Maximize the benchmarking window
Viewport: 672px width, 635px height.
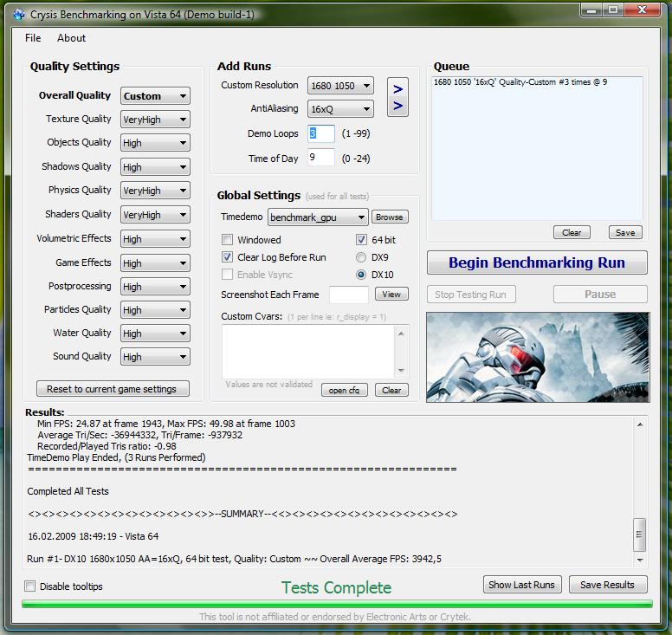coord(614,10)
